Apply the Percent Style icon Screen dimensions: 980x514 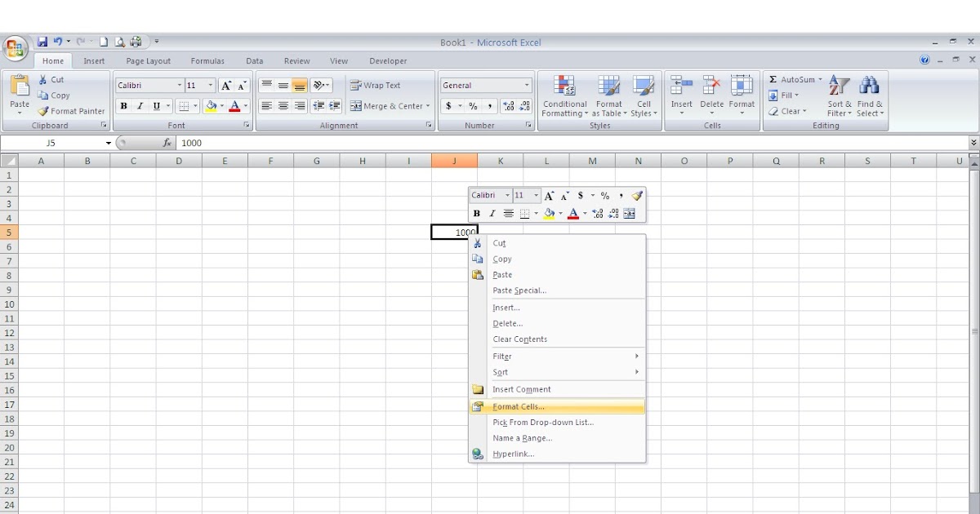tap(471, 105)
